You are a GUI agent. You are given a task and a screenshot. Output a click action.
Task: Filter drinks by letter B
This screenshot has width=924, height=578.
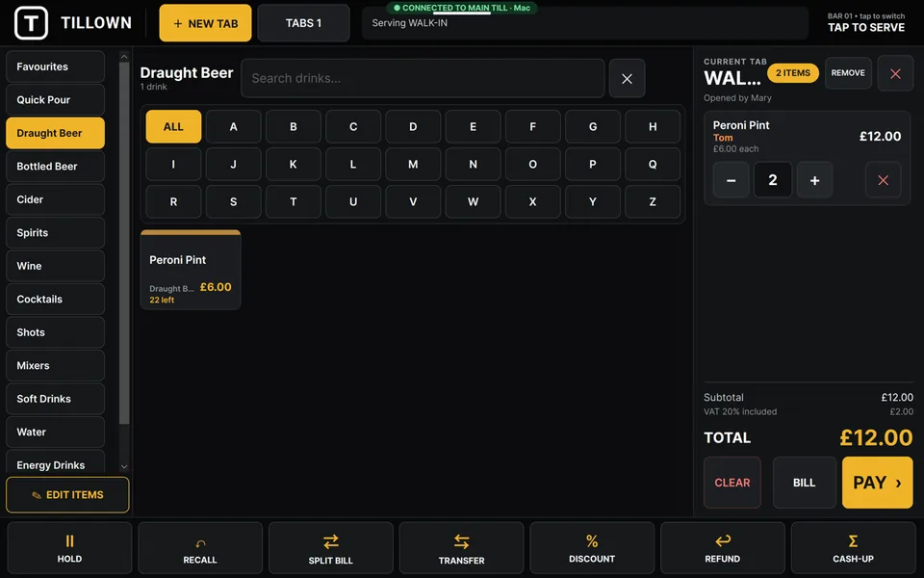(294, 127)
